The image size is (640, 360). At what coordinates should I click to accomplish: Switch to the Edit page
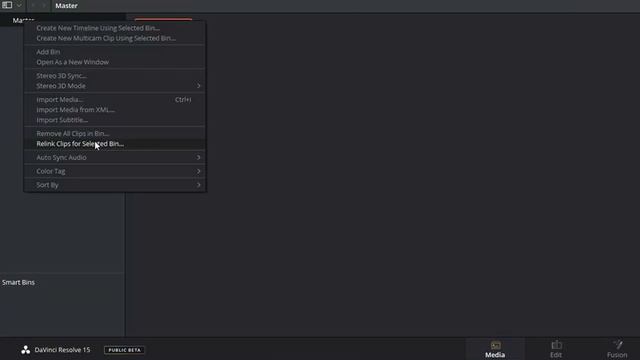point(556,350)
